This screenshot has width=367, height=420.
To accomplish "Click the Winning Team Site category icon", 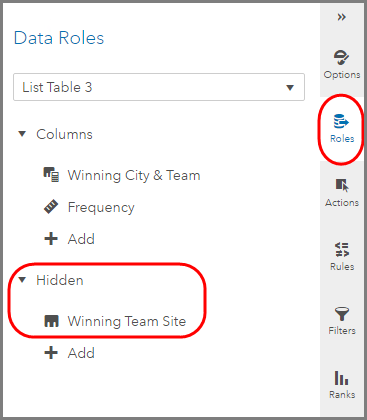I will pos(51,321).
